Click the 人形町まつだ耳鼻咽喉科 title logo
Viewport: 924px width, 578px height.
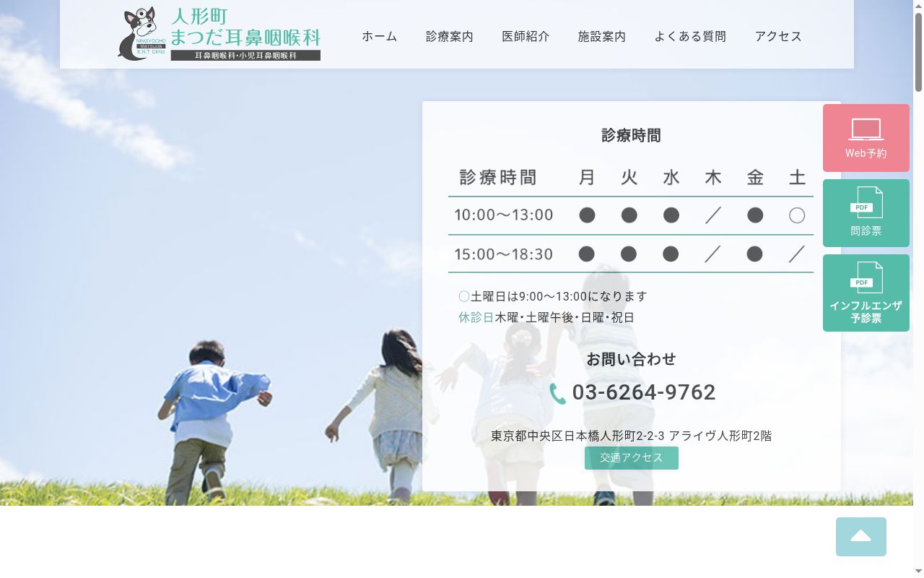245,27
